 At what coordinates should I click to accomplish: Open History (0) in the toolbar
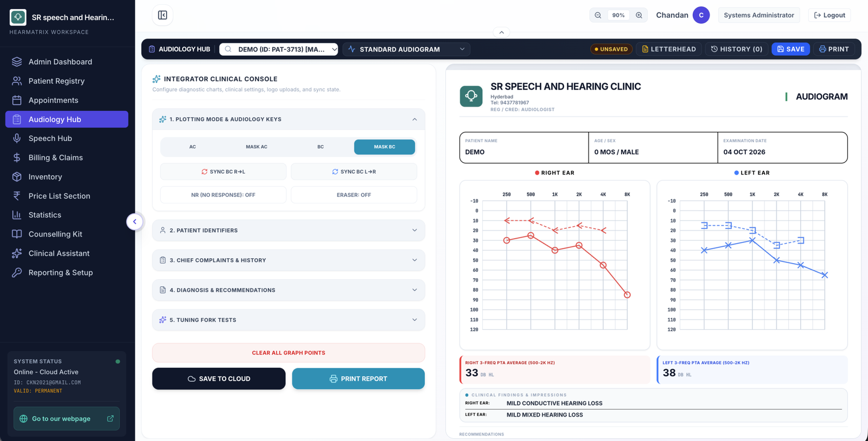[x=736, y=49]
